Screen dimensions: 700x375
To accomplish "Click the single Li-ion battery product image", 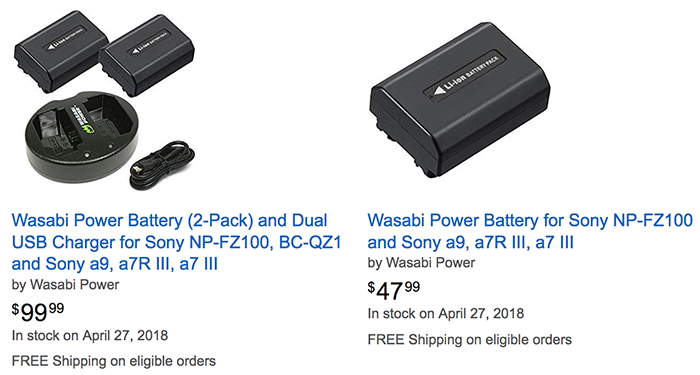I will [460, 99].
